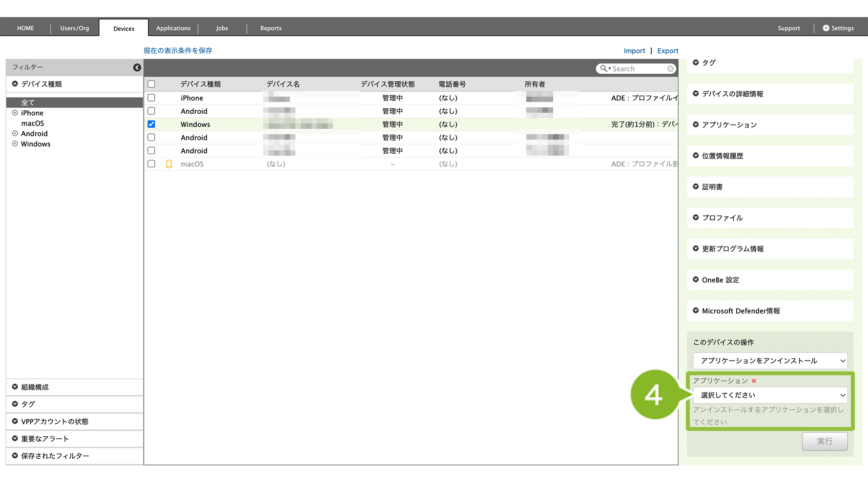Screen dimensions: 868x488
Task: Toggle the select-all header checkbox
Action: pos(151,84)
